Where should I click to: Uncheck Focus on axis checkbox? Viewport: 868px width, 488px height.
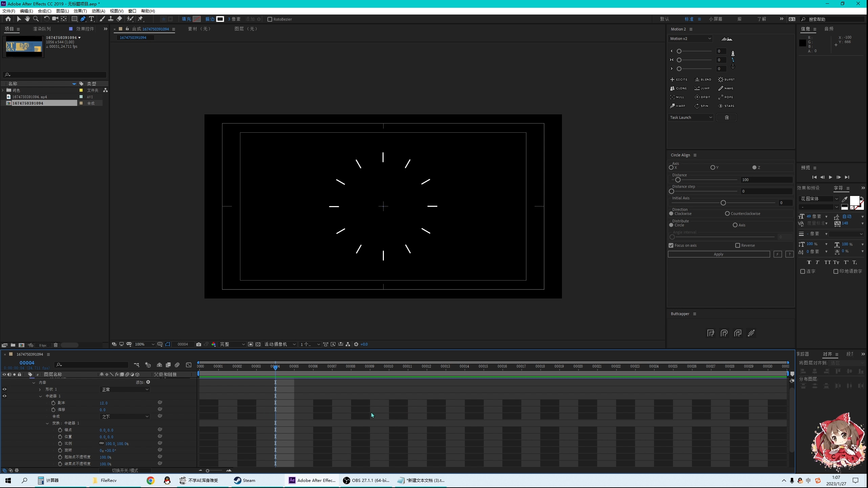tap(671, 245)
